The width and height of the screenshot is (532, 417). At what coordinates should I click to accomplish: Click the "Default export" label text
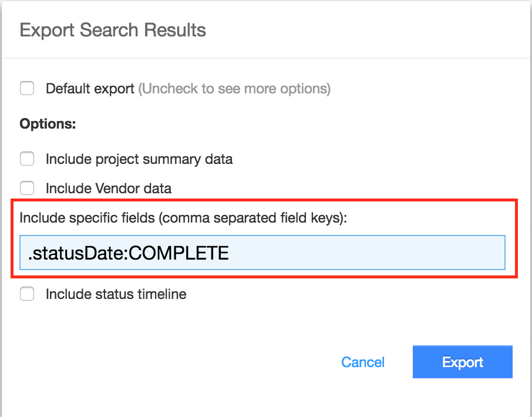[90, 89]
